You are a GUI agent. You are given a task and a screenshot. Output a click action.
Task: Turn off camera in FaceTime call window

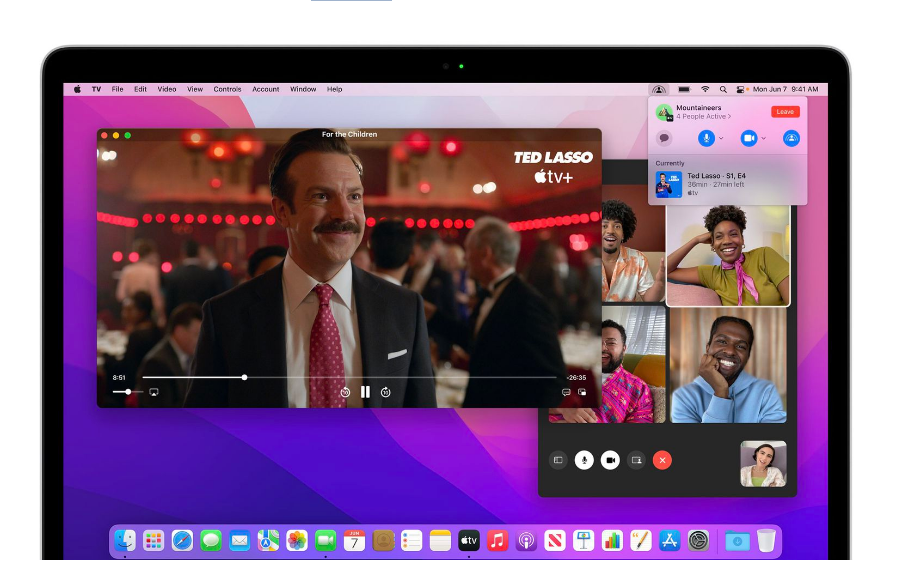point(610,460)
